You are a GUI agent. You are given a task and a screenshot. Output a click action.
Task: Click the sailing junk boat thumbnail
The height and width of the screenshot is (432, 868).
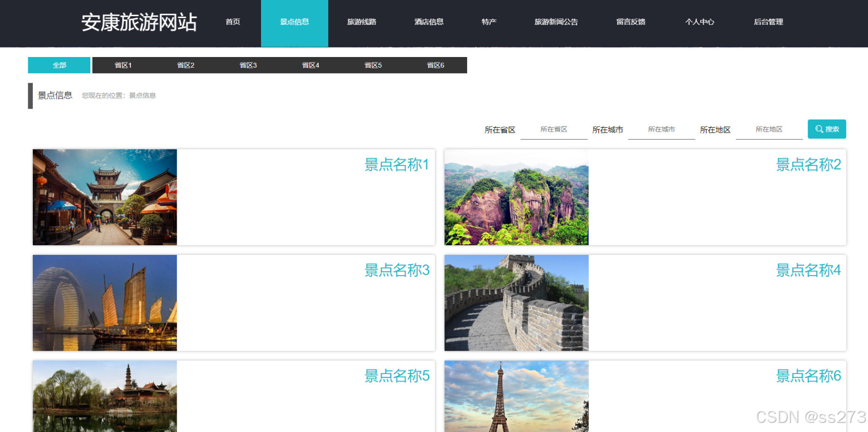click(x=105, y=303)
